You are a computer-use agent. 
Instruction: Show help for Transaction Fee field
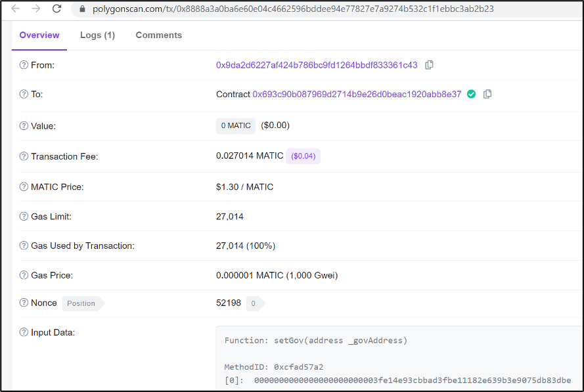click(x=24, y=156)
